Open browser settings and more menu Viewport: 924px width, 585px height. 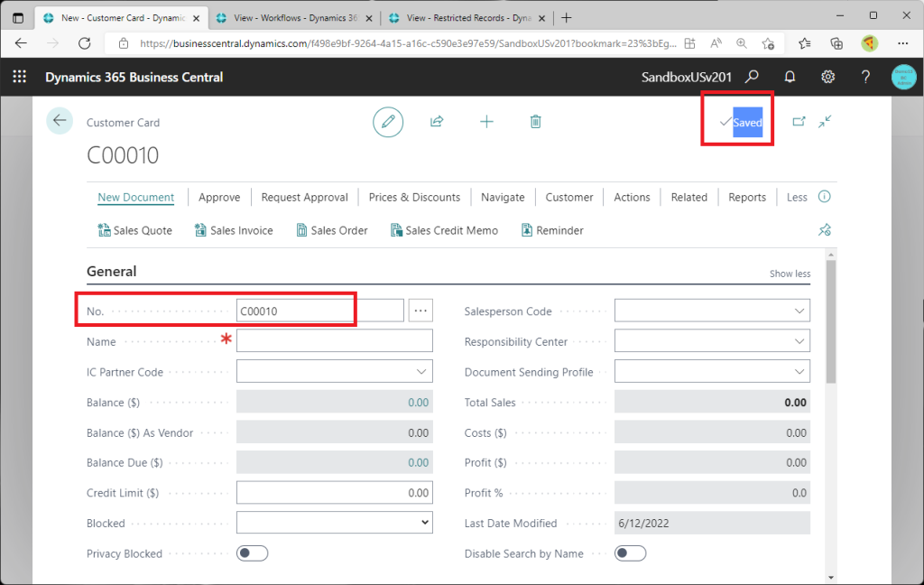(x=902, y=43)
